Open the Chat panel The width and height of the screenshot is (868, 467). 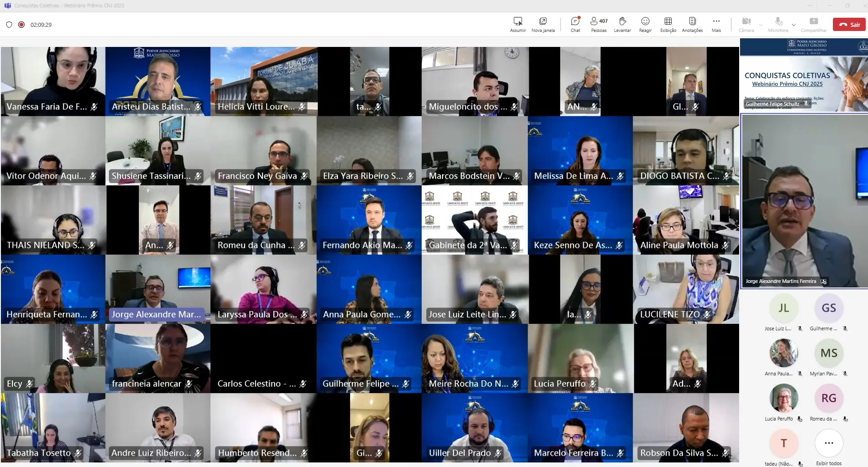[575, 24]
